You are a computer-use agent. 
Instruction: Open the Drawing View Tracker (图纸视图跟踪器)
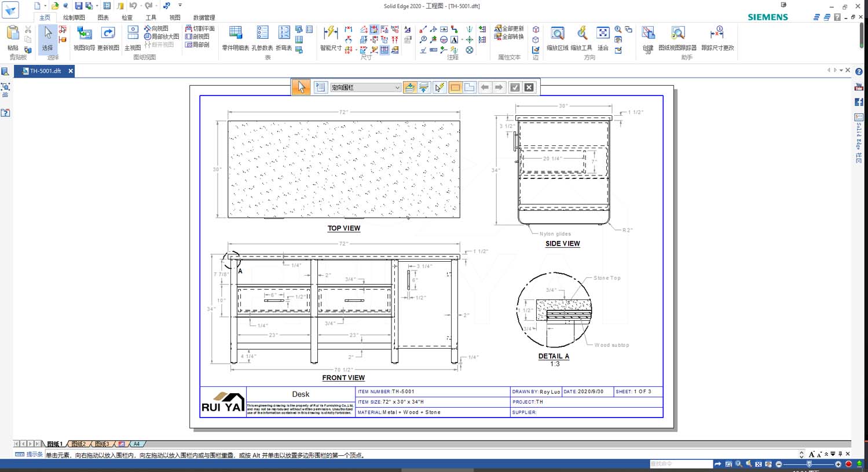[677, 38]
